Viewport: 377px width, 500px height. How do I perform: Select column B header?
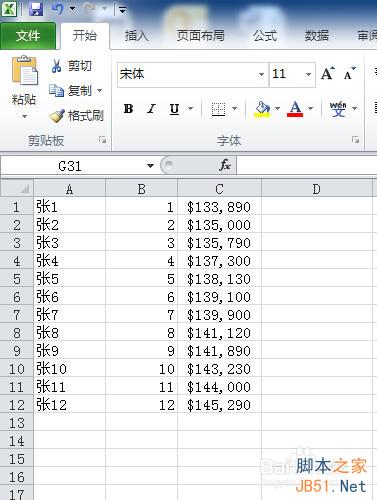tap(142, 189)
